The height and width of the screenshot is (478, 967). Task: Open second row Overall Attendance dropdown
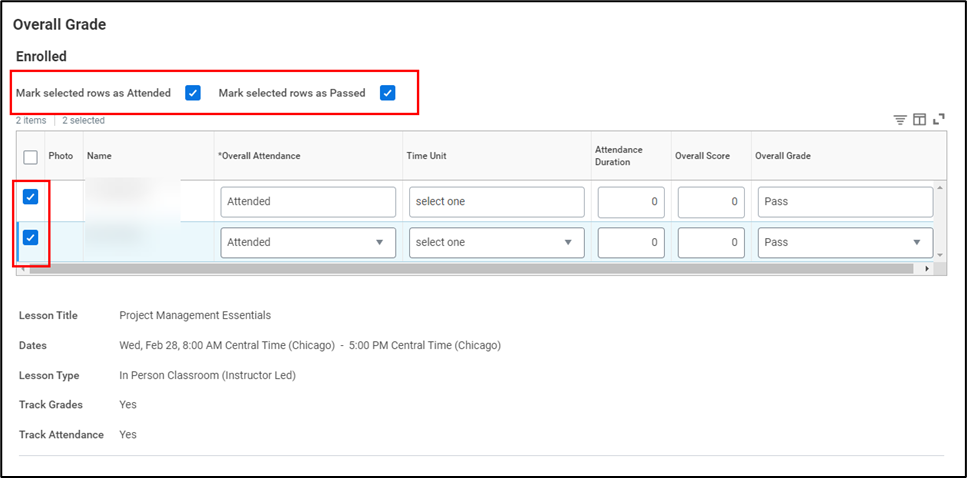[308, 242]
